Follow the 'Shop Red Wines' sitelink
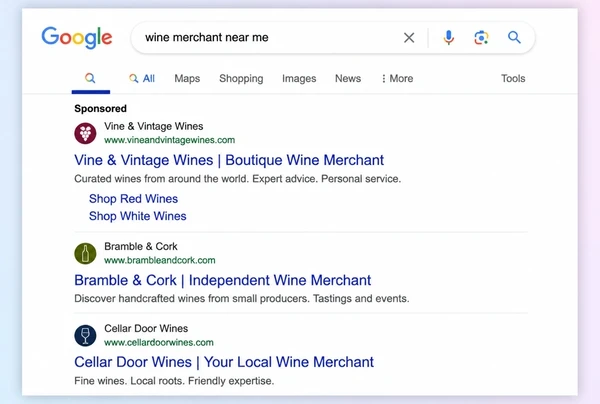The width and height of the screenshot is (600, 404). point(134,199)
